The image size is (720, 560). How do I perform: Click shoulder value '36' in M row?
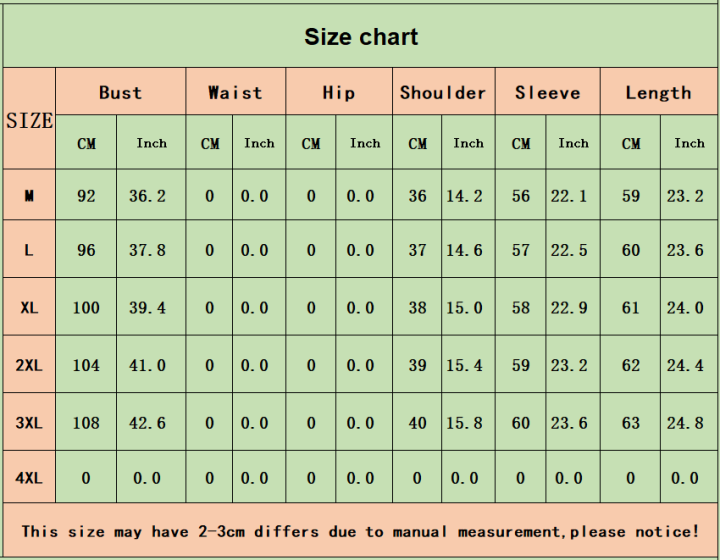pos(417,196)
